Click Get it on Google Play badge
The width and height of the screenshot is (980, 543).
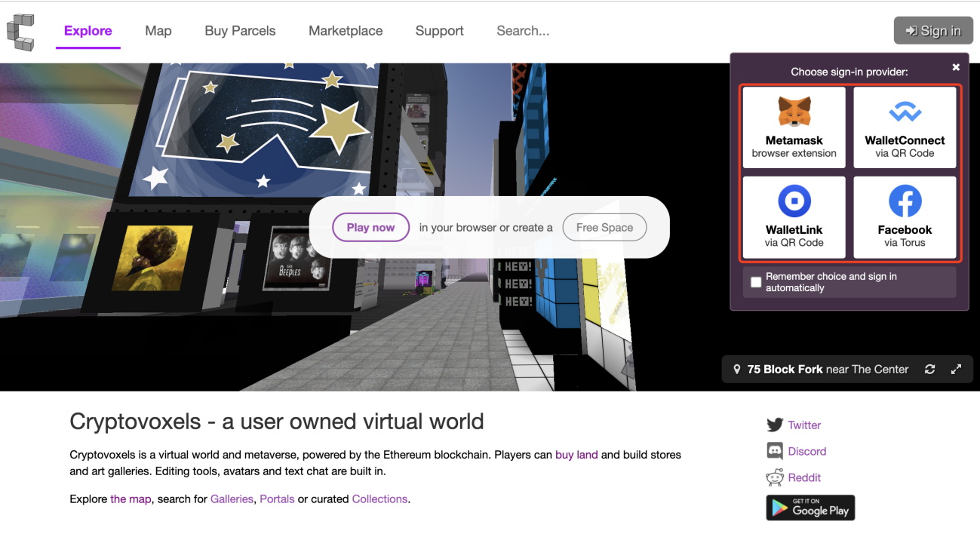[x=810, y=508]
